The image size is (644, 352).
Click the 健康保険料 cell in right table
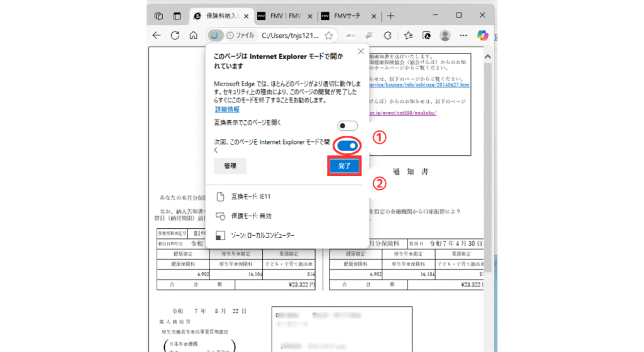click(x=356, y=264)
